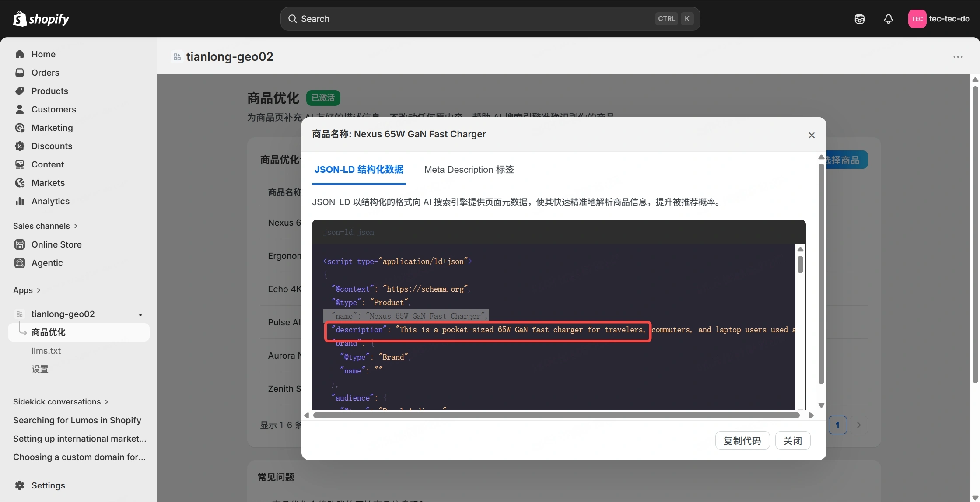Open 设置 under tianlong-geo02
This screenshot has width=980, height=502.
point(40,369)
